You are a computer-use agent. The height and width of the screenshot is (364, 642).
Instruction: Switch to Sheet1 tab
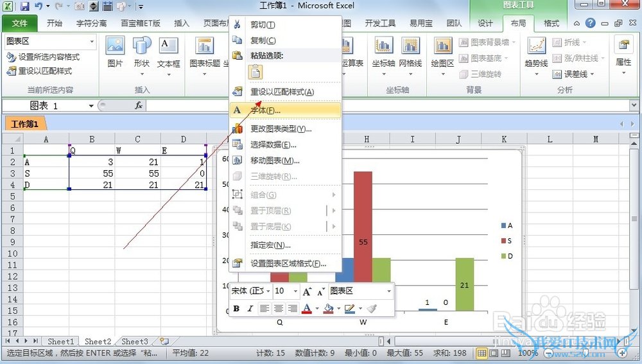tap(60, 341)
